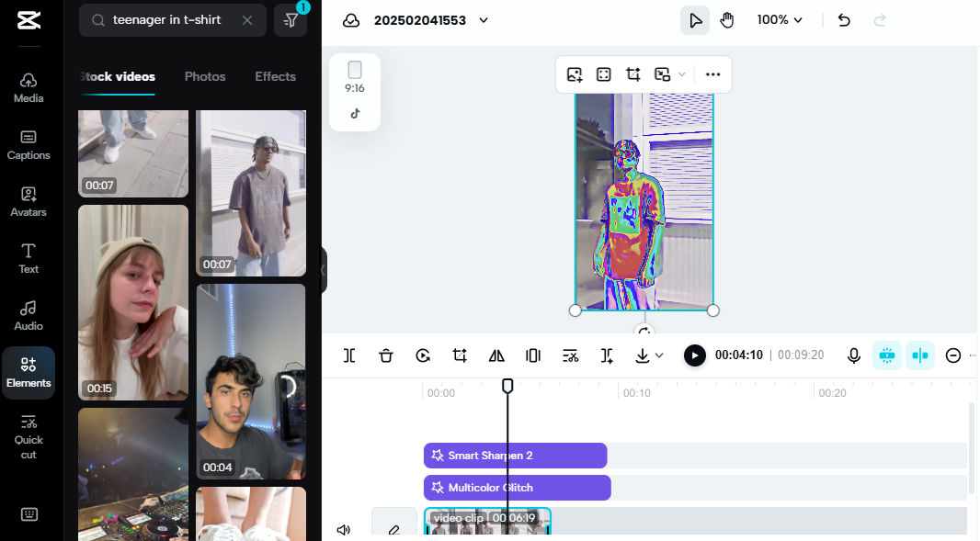
Task: Clear the search text with X
Action: (x=247, y=20)
